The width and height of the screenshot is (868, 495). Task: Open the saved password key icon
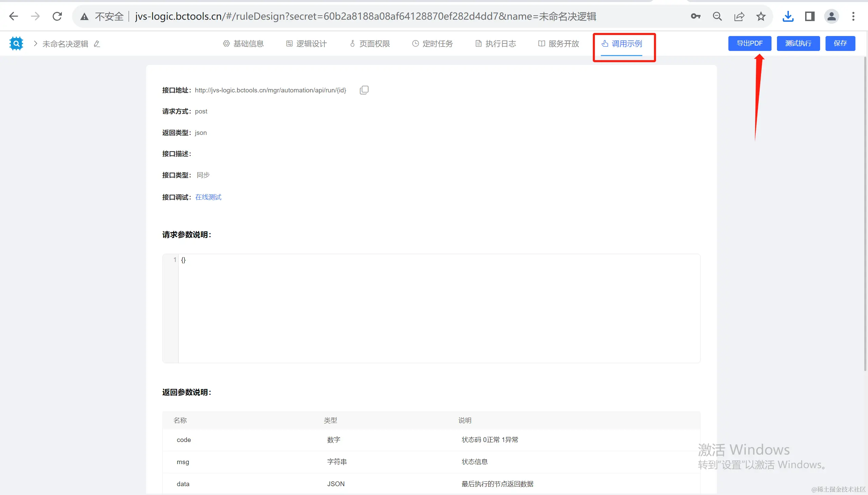point(695,16)
